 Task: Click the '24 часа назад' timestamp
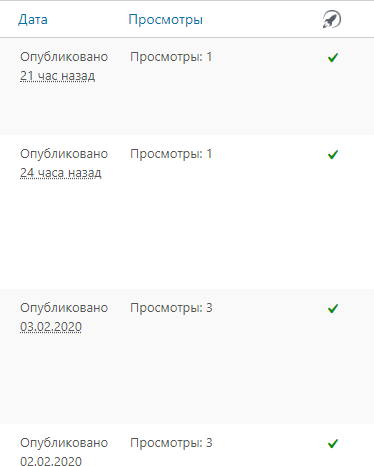point(61,173)
